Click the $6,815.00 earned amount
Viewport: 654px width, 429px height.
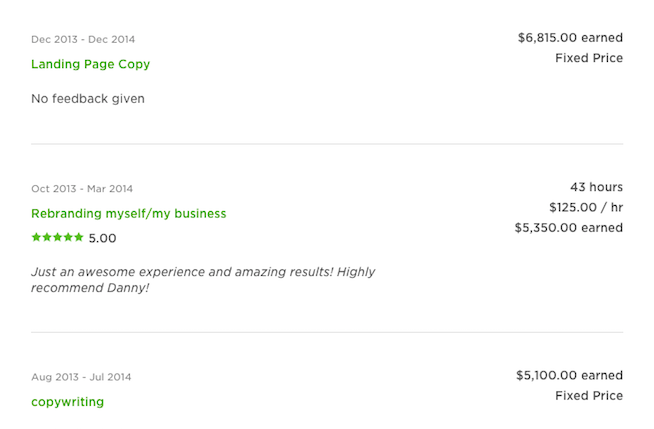570,38
